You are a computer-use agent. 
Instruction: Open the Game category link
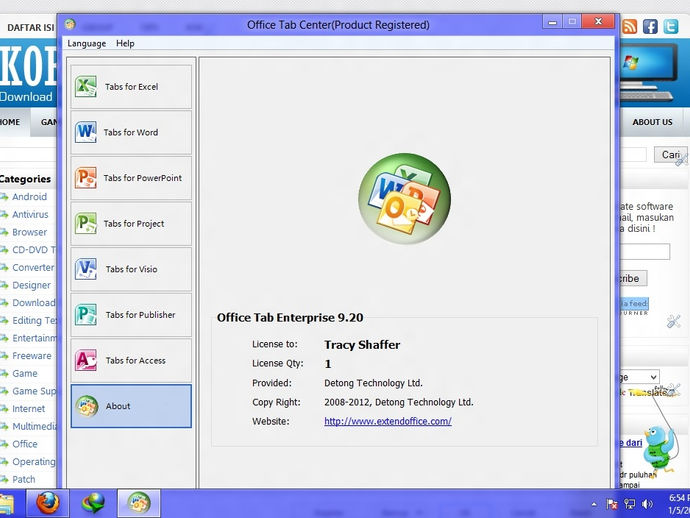tap(25, 373)
